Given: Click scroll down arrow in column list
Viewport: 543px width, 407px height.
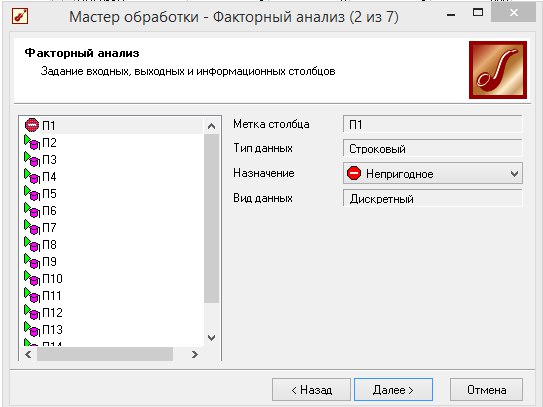Looking at the screenshot, I should pos(212,337).
